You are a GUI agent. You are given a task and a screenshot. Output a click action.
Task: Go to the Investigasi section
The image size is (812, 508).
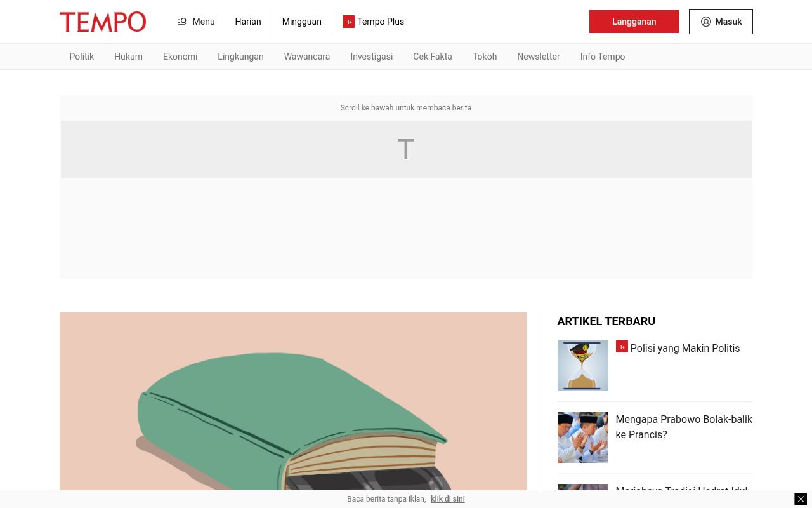(x=372, y=57)
